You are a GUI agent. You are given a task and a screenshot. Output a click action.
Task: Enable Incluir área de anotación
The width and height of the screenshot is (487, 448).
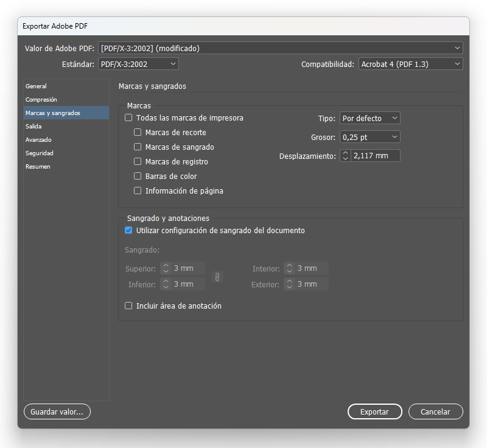coord(128,306)
